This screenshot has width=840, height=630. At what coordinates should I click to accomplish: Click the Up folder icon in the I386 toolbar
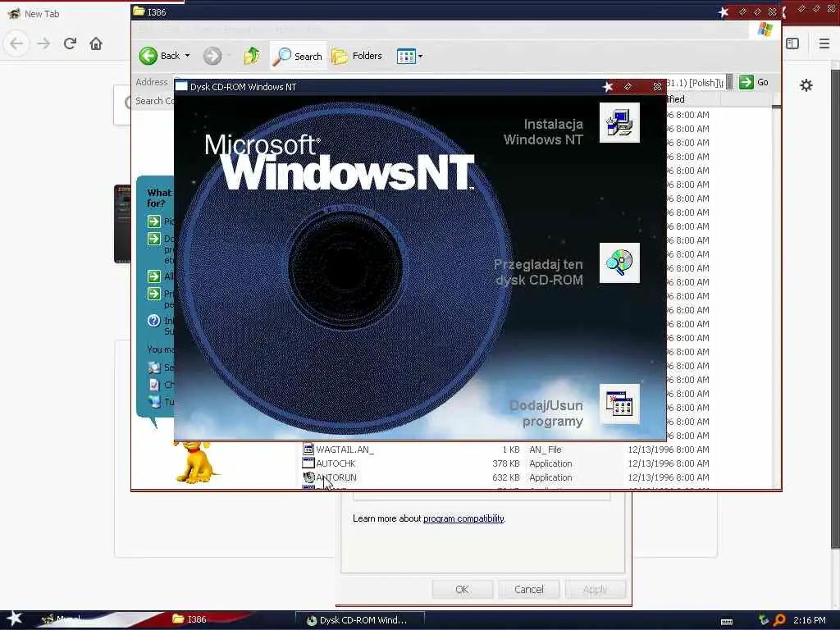pos(251,56)
